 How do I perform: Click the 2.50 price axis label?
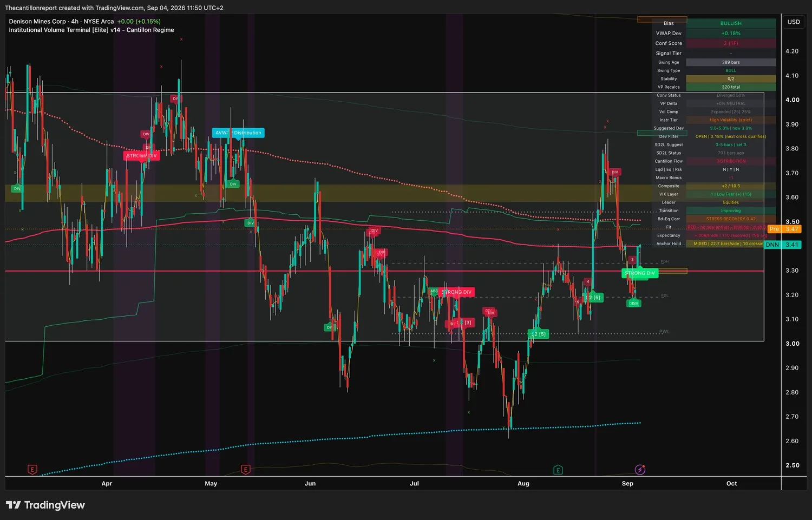(792, 465)
